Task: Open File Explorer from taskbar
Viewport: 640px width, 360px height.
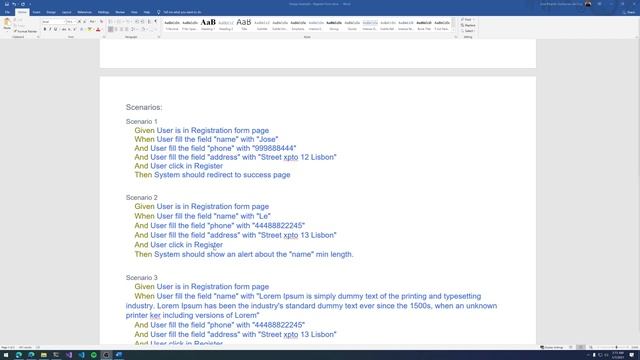Action: 43,355
